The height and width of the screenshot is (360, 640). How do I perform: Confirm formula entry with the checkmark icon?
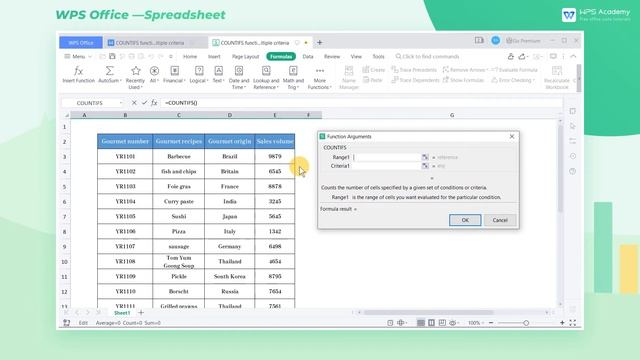pyautogui.click(x=144, y=103)
